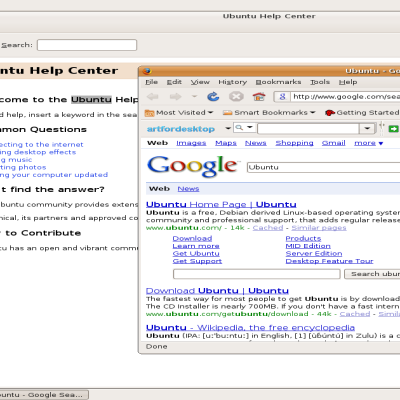Screen dimensions: 400x400
Task: Open the View menu in Firefox
Action: pyautogui.click(x=200, y=82)
